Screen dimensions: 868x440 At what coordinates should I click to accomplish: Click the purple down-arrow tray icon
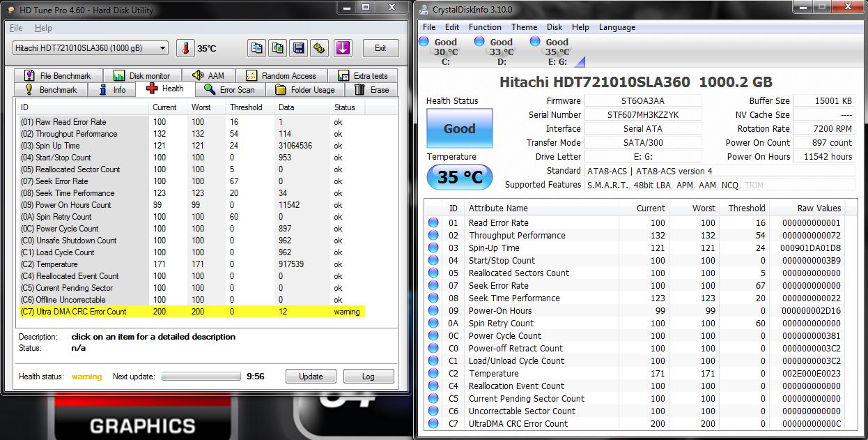(x=342, y=48)
